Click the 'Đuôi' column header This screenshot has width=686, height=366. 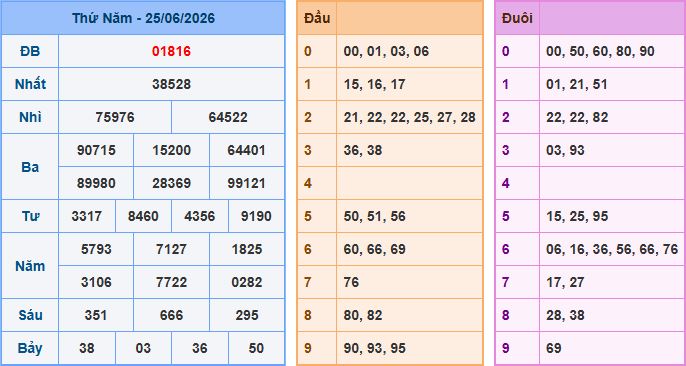(x=517, y=18)
